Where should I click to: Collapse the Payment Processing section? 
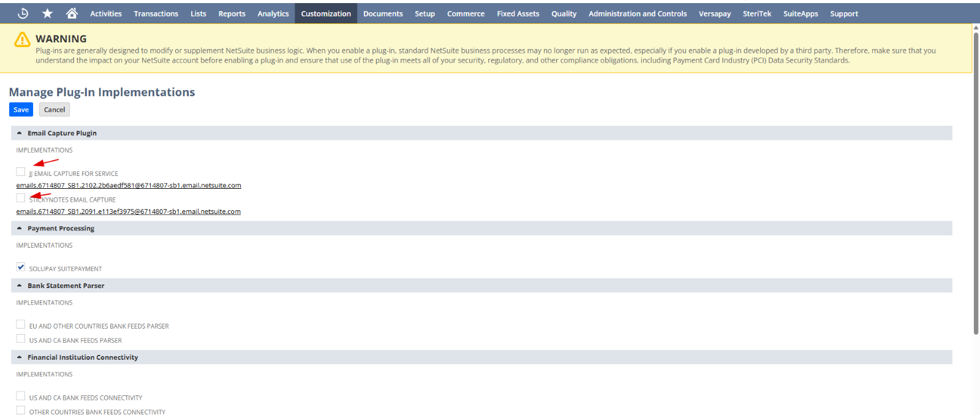20,228
